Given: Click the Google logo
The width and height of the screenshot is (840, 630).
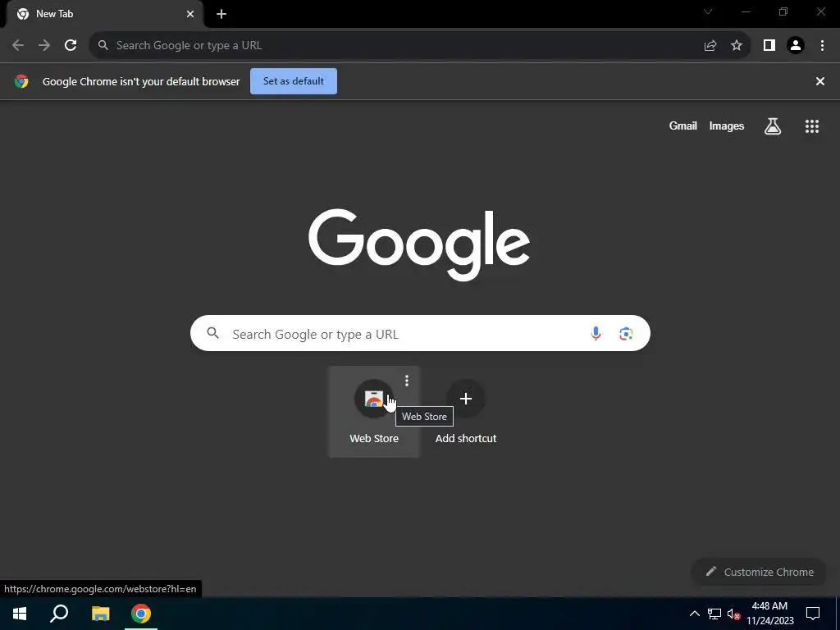Looking at the screenshot, I should [x=419, y=244].
